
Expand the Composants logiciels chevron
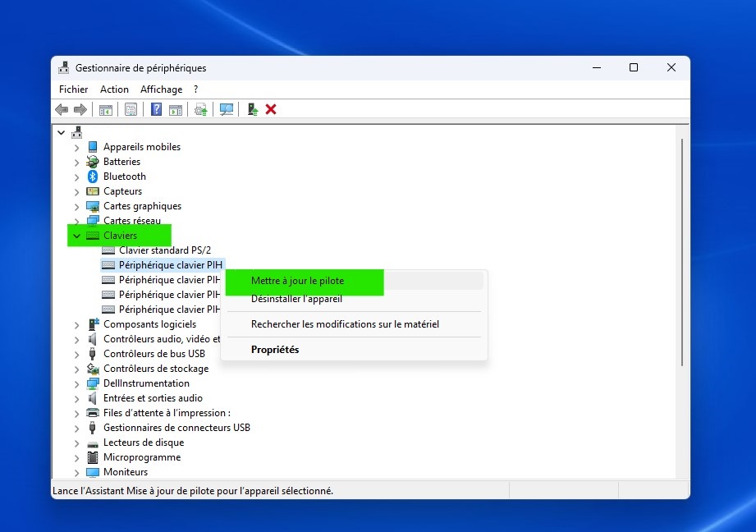tap(76, 325)
